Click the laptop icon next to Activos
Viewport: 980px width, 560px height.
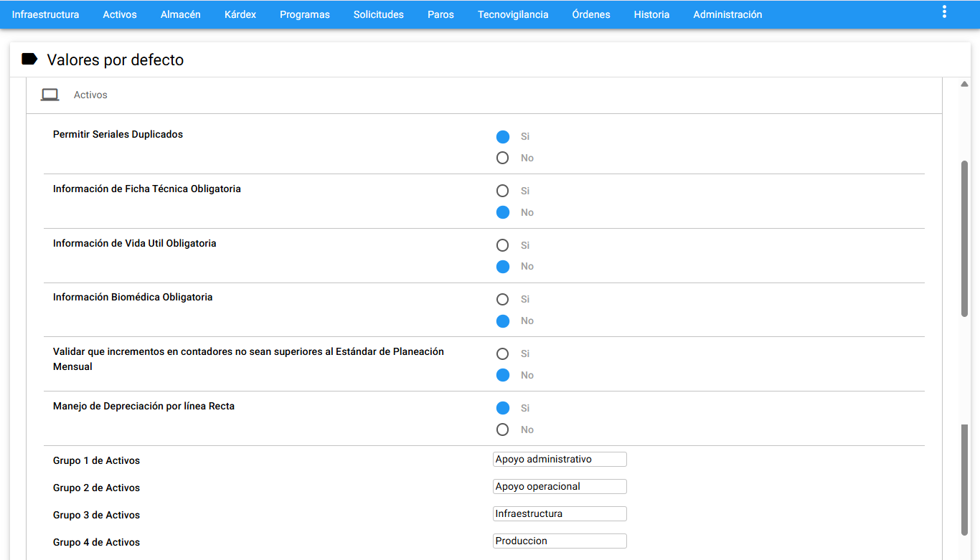pos(50,95)
